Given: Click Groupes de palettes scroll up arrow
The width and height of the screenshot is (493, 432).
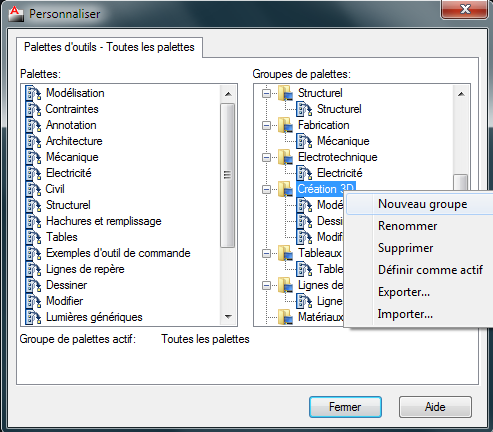Looking at the screenshot, I should click(x=461, y=94).
